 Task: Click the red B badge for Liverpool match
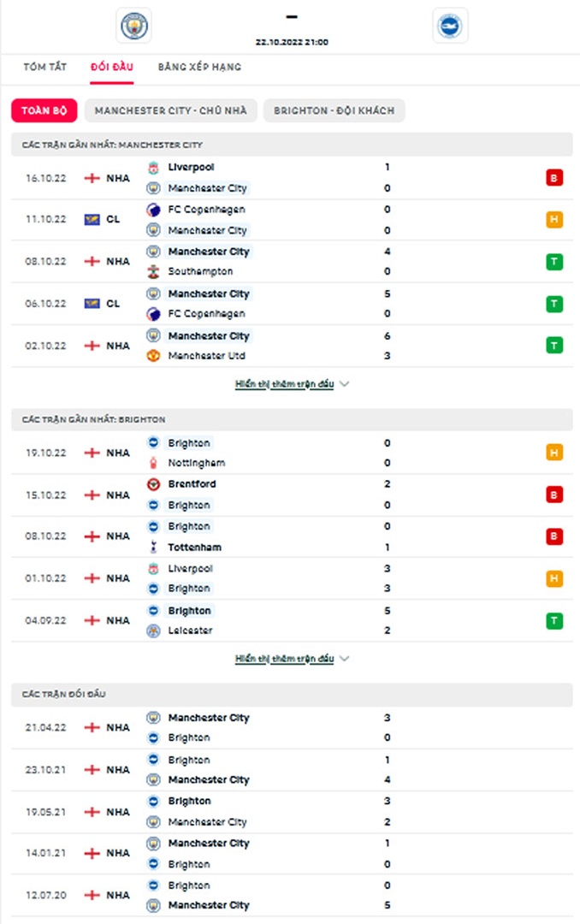(x=554, y=178)
